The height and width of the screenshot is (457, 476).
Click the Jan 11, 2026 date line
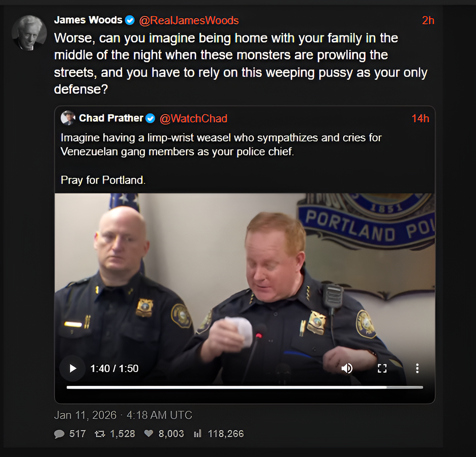123,415
